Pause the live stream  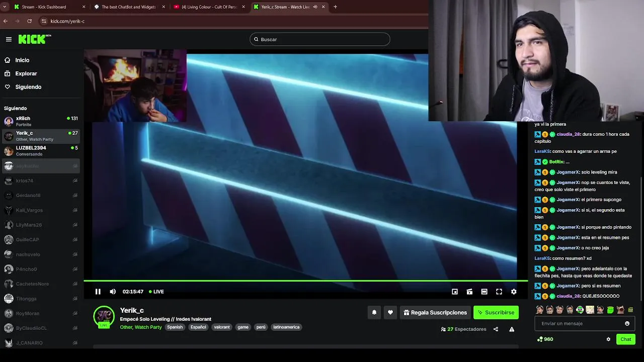click(98, 292)
